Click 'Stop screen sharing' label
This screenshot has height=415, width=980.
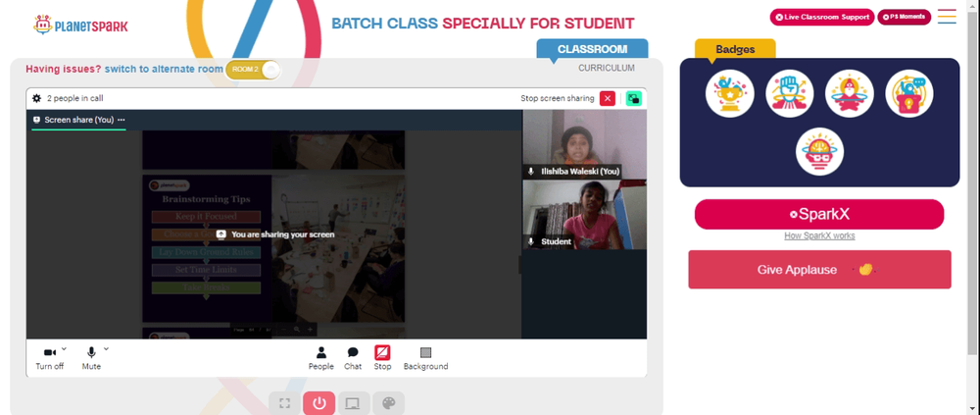pos(559,98)
